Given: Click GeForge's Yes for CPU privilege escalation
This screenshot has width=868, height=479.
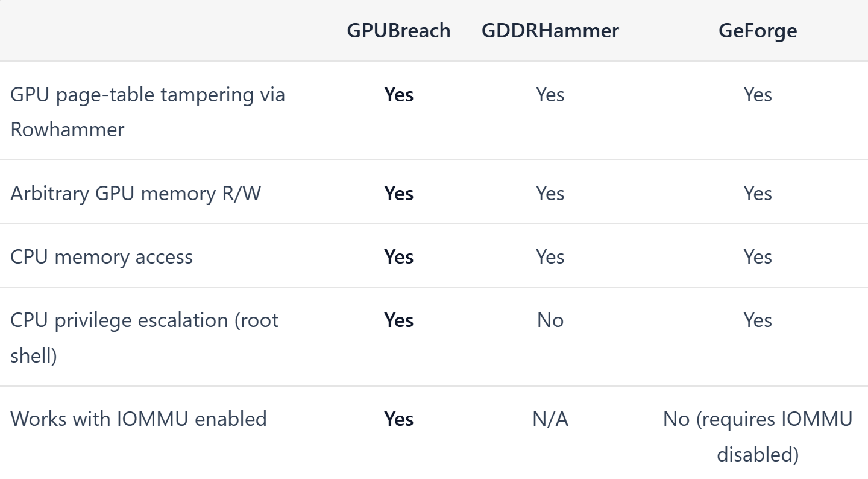Looking at the screenshot, I should point(757,320).
